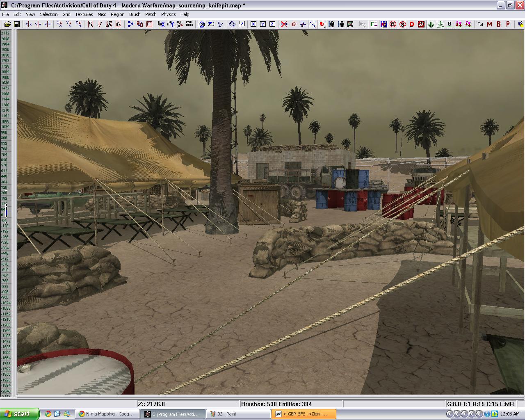Open the Patch menu

point(151,14)
